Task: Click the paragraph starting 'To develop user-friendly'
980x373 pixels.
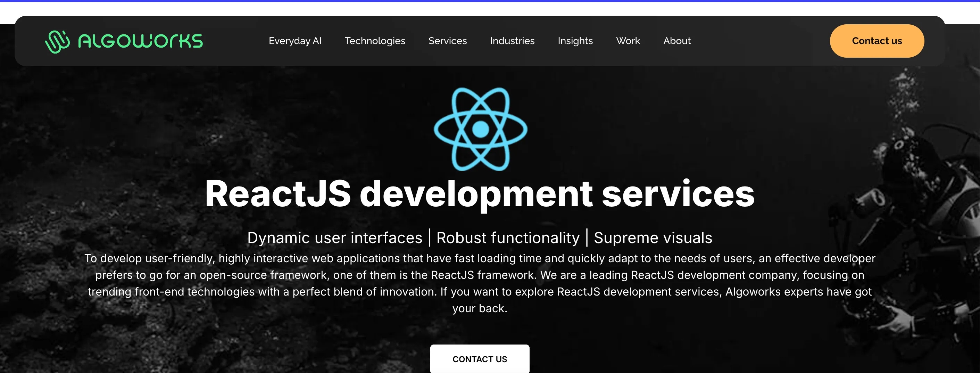Action: click(480, 283)
